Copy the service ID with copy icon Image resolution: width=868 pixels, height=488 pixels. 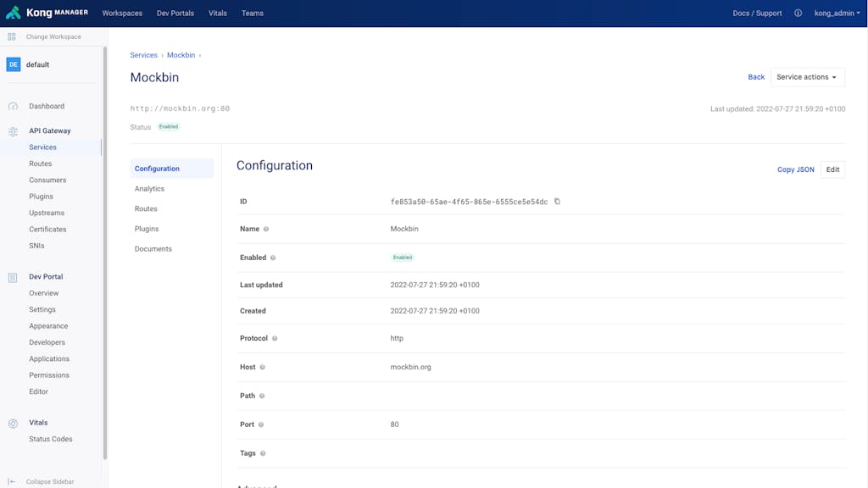point(557,202)
